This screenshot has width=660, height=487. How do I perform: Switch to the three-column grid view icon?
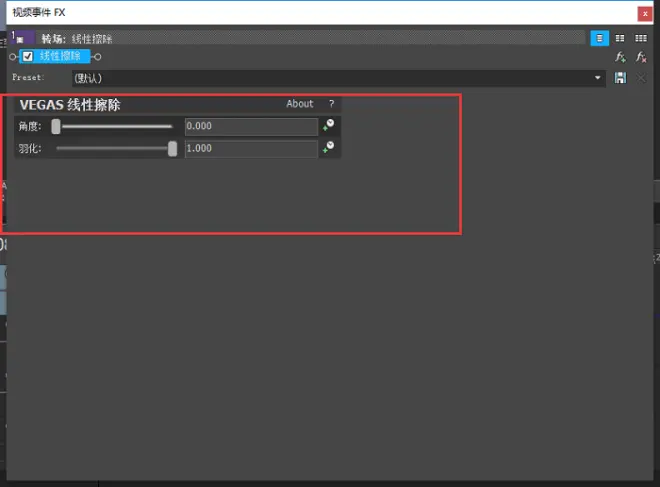(x=641, y=38)
